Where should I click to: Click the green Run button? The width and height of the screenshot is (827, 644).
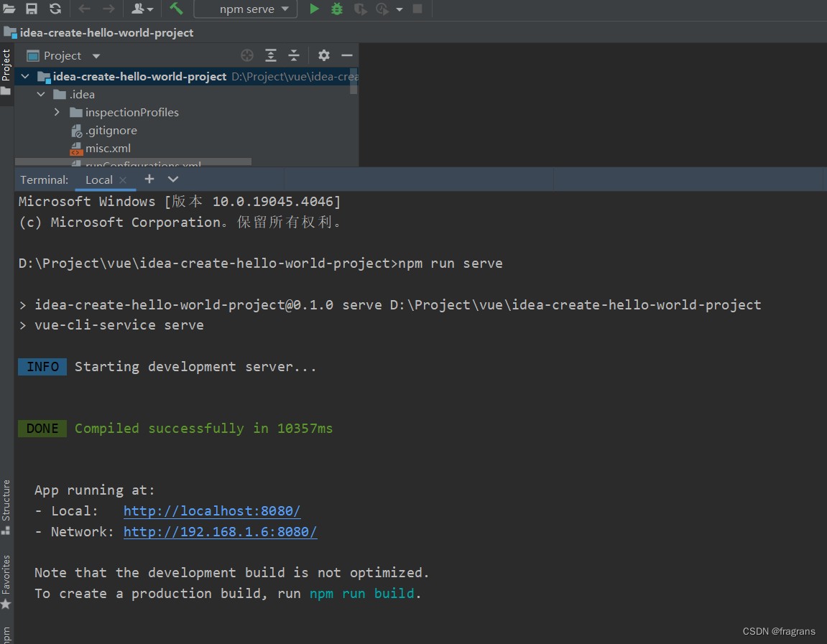click(x=314, y=9)
